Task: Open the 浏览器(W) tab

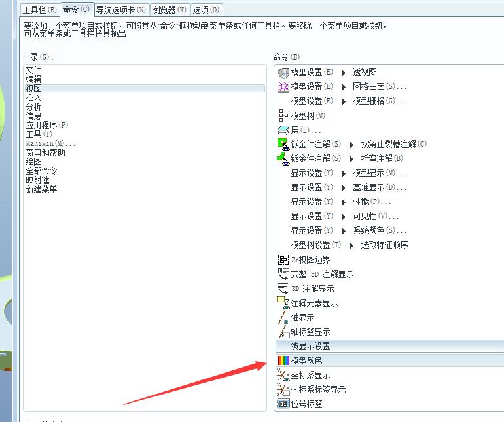Action: (170, 10)
